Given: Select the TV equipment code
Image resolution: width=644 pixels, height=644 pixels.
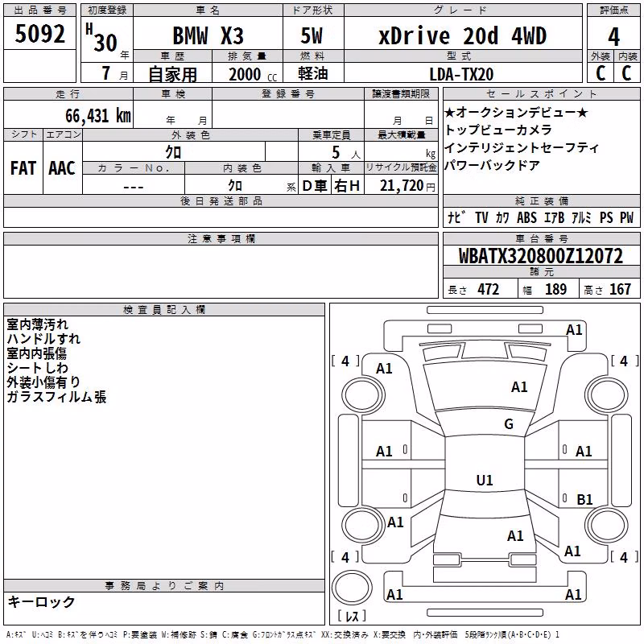Looking at the screenshot, I should tap(481, 217).
